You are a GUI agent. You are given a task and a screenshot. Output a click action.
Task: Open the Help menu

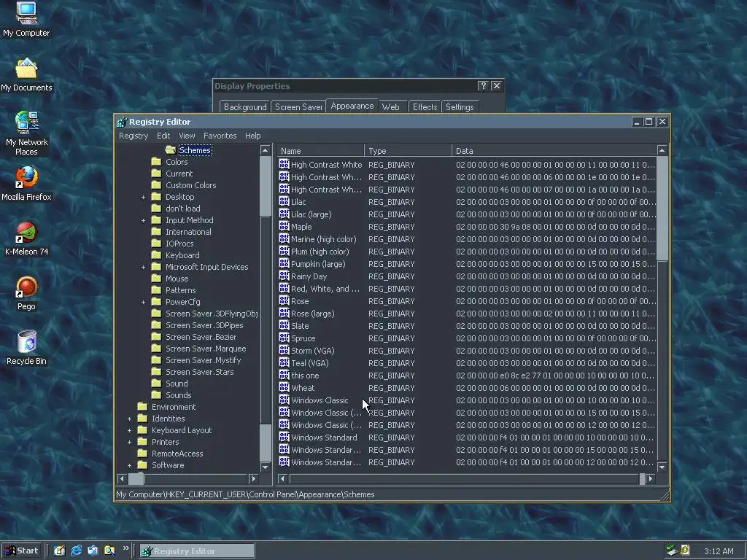[x=252, y=136]
